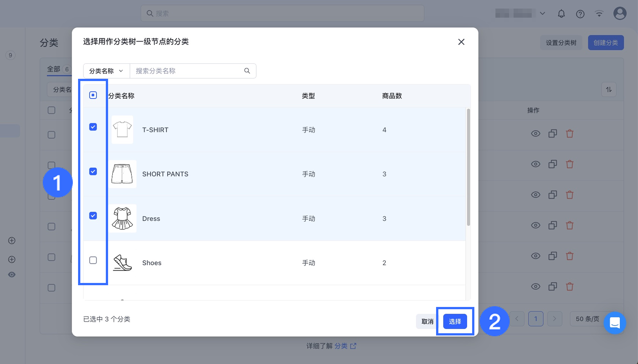The width and height of the screenshot is (638, 364).
Task: Click the 创建分类 button
Action: coord(606,43)
